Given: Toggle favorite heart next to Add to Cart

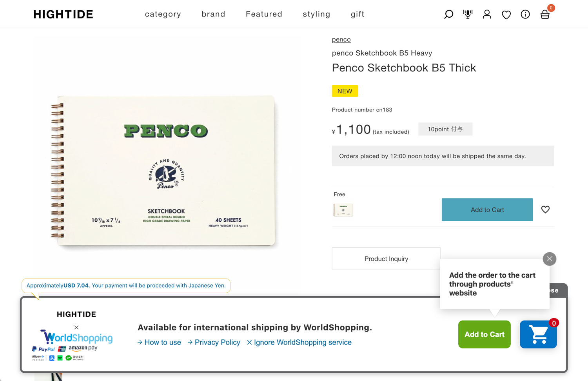Looking at the screenshot, I should pos(545,210).
